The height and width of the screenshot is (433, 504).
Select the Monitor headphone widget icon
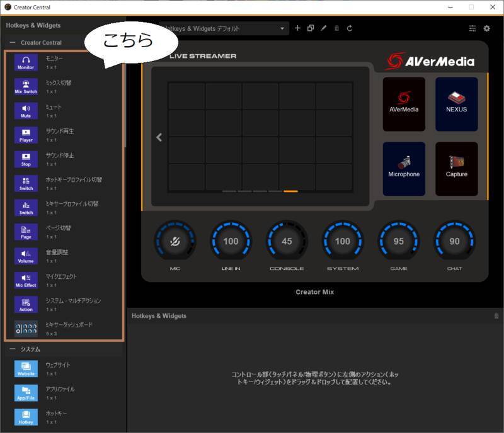click(x=26, y=62)
